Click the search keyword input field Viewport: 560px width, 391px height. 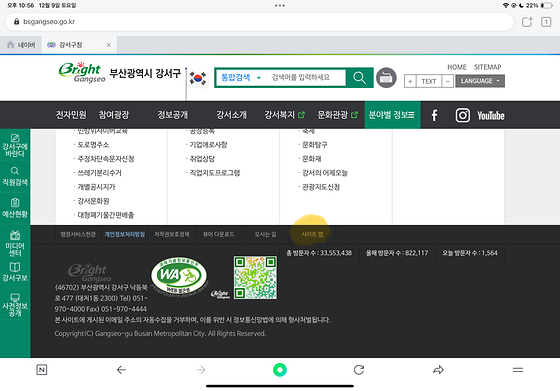(x=306, y=77)
